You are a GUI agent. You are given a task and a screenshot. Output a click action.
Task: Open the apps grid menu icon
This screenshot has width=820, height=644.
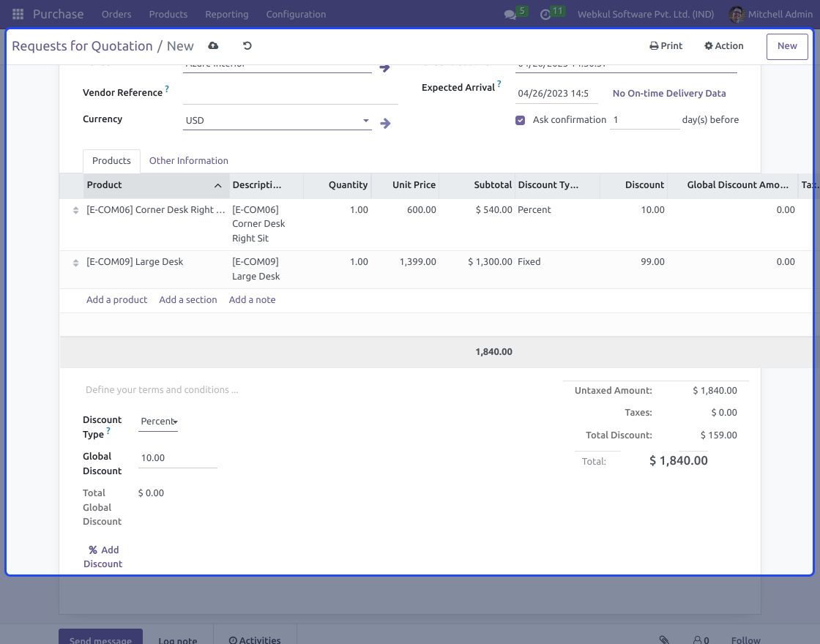[18, 14]
